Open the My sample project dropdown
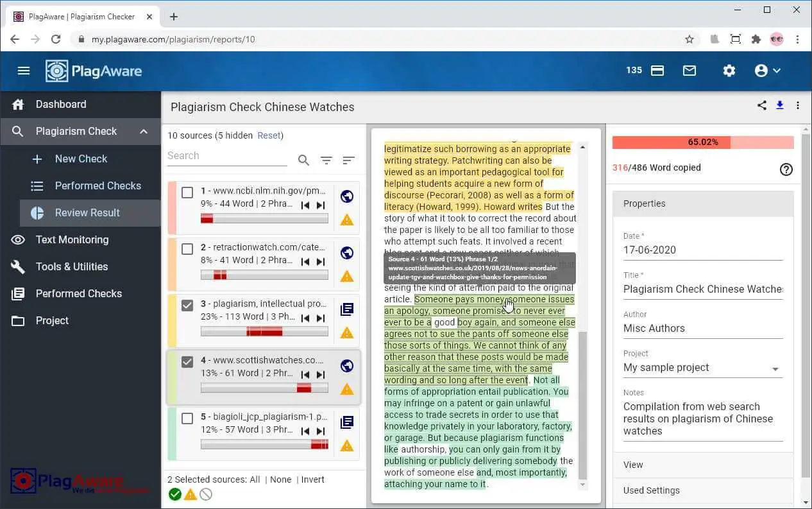The height and width of the screenshot is (509, 812). (775, 368)
